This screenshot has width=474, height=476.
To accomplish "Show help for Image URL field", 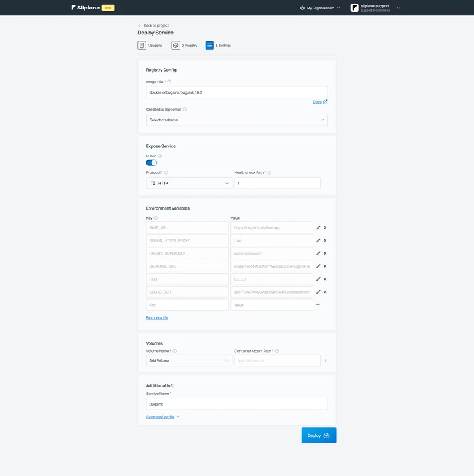I will [169, 82].
